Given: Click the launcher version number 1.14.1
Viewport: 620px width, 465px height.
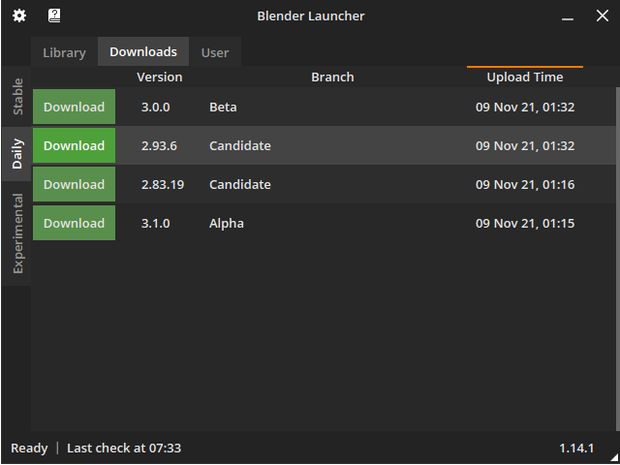Looking at the screenshot, I should pos(576,448).
